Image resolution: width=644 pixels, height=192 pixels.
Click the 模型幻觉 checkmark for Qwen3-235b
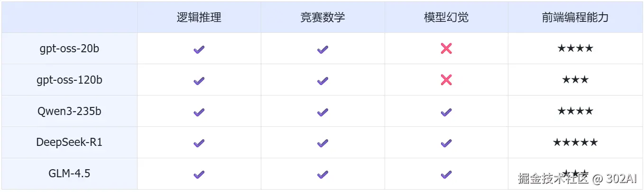coord(446,112)
